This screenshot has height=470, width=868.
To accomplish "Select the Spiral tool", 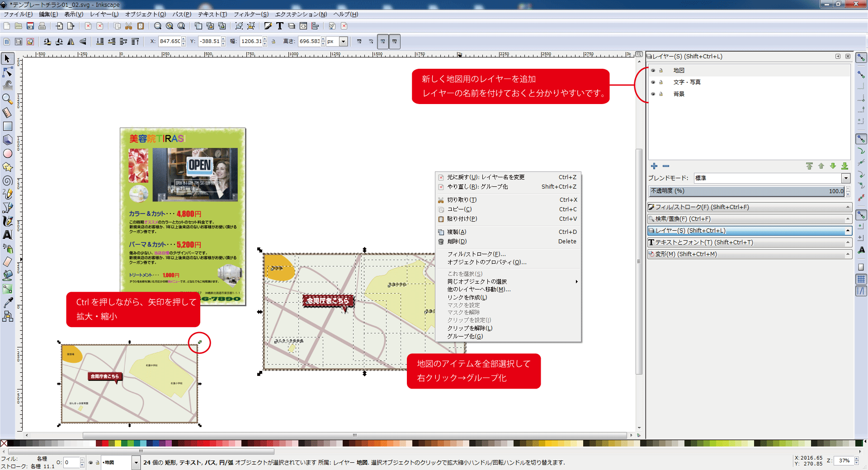I will pyautogui.click(x=7, y=180).
